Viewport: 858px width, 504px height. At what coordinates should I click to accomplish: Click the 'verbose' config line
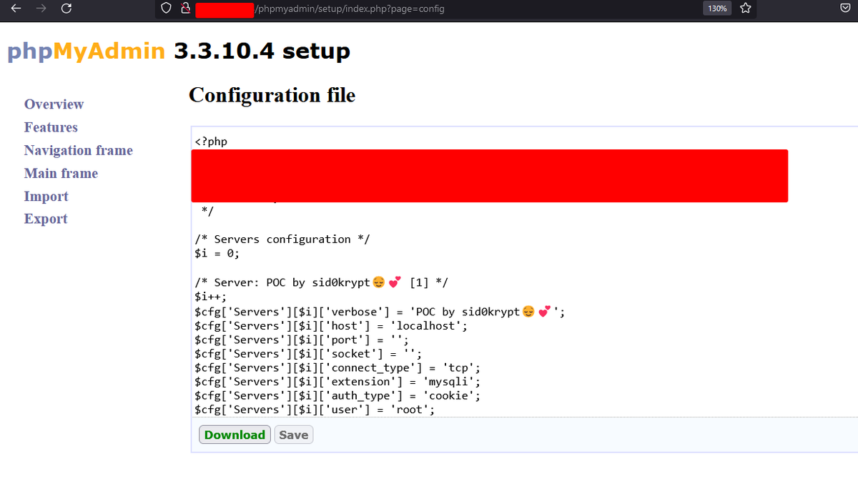point(380,312)
